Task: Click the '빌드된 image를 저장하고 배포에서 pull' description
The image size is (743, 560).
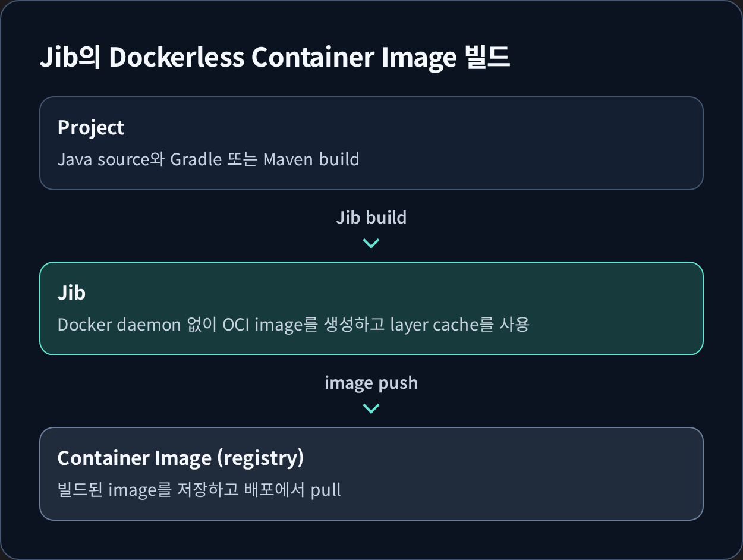Action: coord(199,490)
